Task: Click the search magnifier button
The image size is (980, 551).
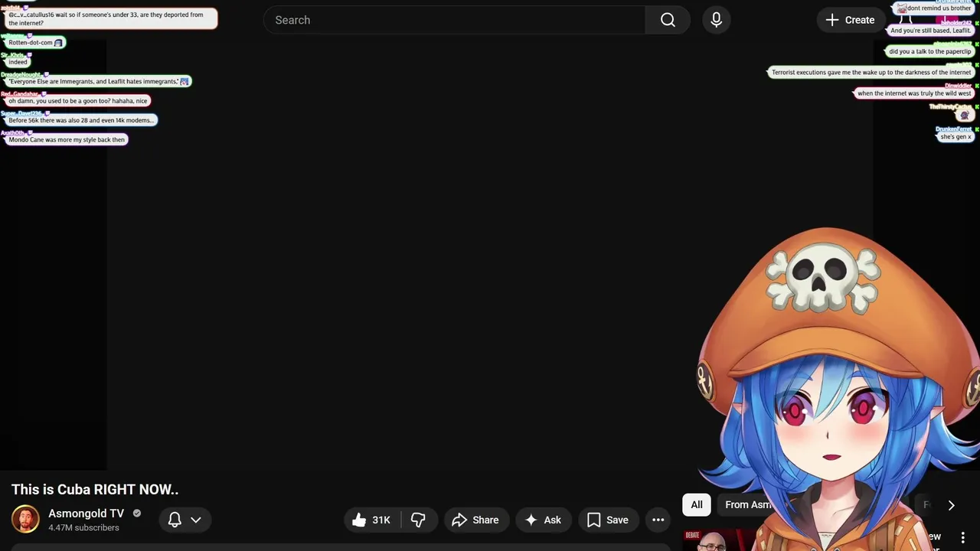Action: 668,20
